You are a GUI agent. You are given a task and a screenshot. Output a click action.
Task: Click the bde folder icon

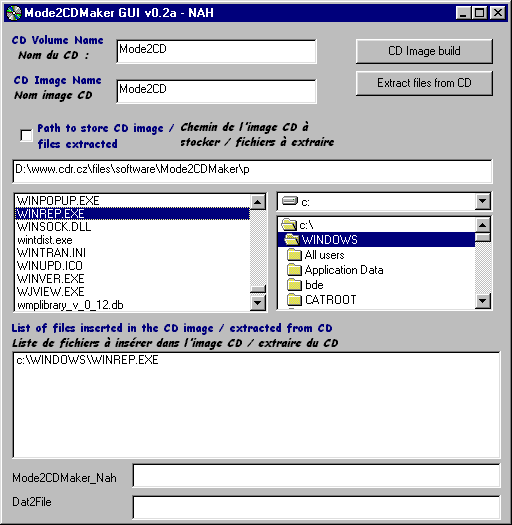tap(295, 285)
